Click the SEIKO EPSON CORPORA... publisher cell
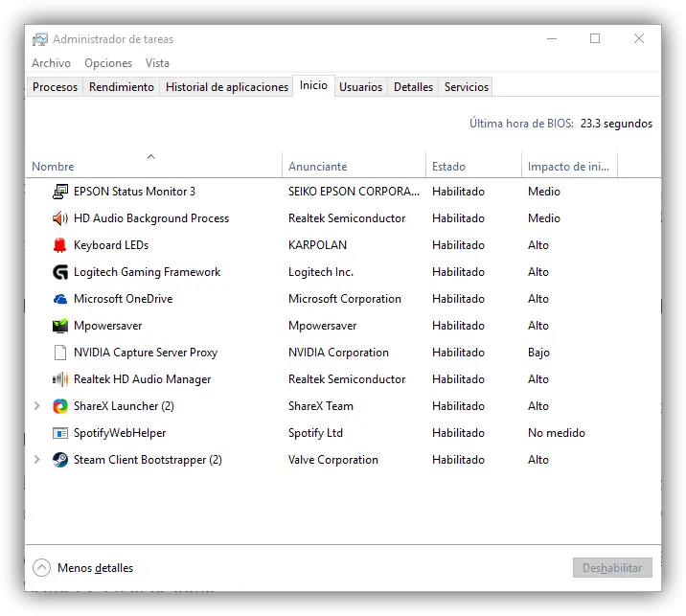686x616 pixels. point(354,192)
